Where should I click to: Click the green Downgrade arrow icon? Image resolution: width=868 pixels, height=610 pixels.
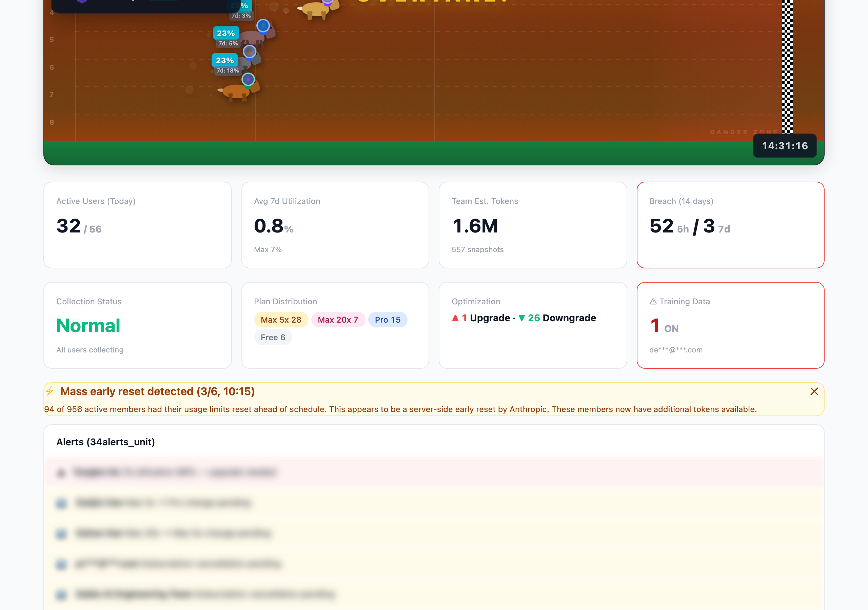(522, 318)
